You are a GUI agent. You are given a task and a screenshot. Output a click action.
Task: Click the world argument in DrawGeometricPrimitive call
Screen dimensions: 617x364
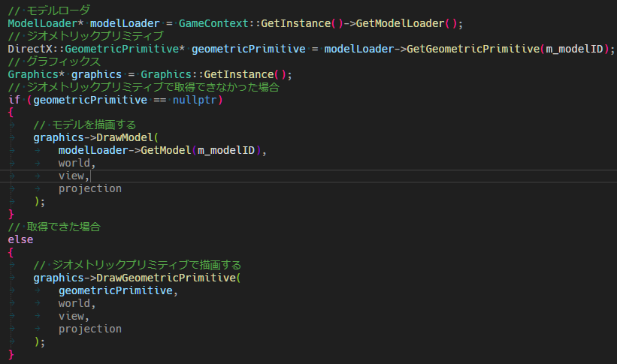[x=77, y=303]
